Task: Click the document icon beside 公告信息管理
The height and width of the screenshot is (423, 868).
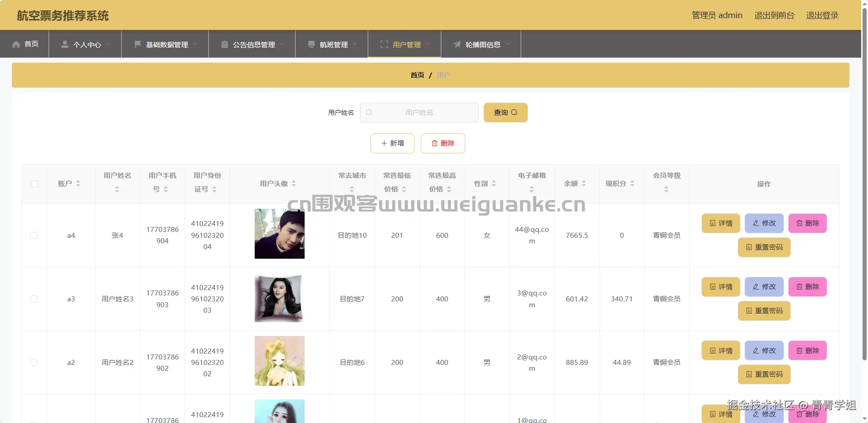Action: point(225,44)
